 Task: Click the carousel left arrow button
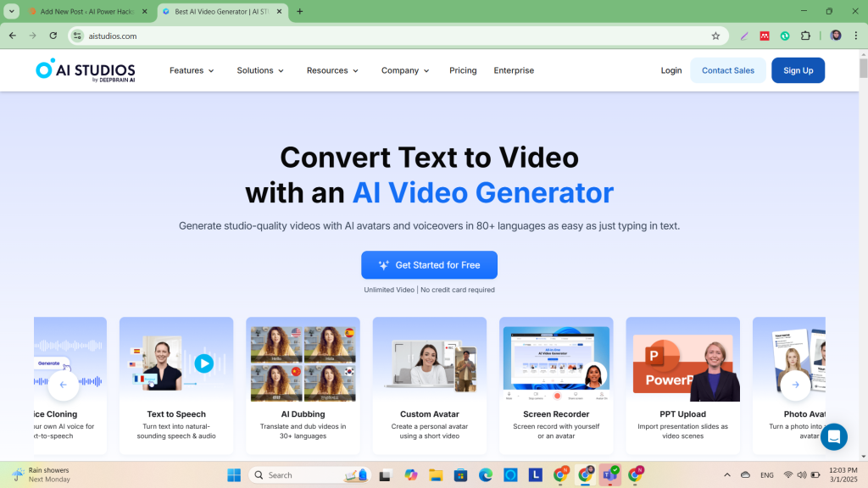[x=64, y=385]
